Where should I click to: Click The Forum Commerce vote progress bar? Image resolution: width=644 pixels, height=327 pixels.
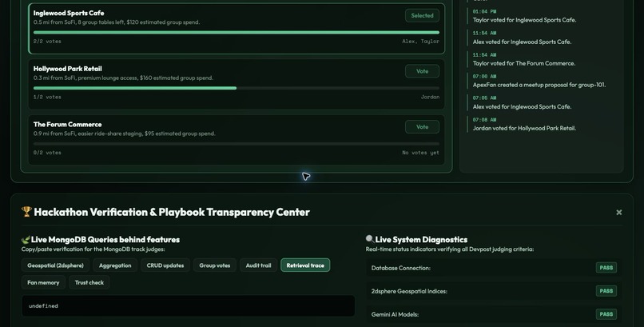coord(237,144)
